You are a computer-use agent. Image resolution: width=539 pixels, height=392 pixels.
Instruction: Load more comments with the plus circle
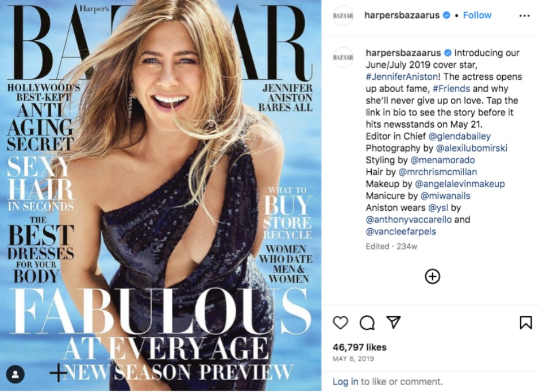click(x=433, y=276)
